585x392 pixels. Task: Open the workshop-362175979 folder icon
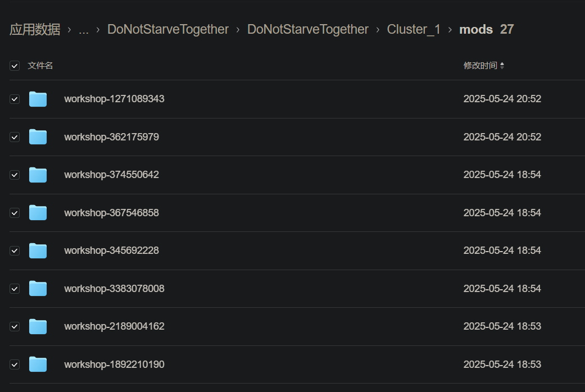38,137
